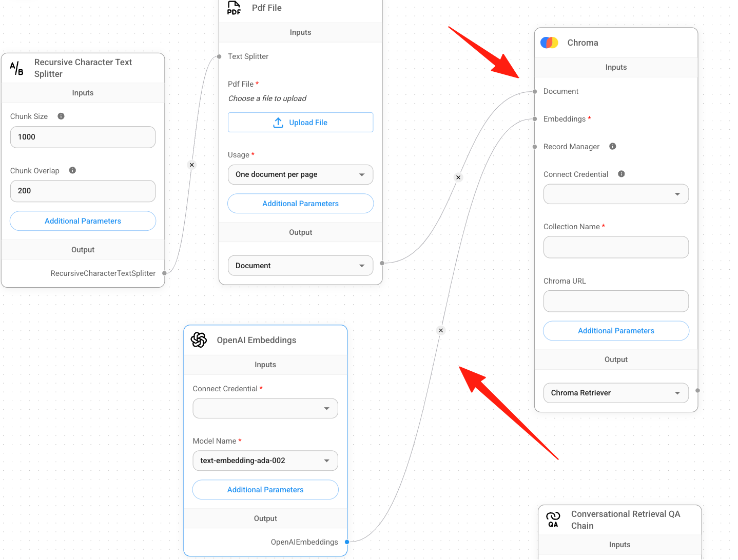The height and width of the screenshot is (560, 738).
Task: Delete the splitter-to-Pdf File edge
Action: coord(192,165)
